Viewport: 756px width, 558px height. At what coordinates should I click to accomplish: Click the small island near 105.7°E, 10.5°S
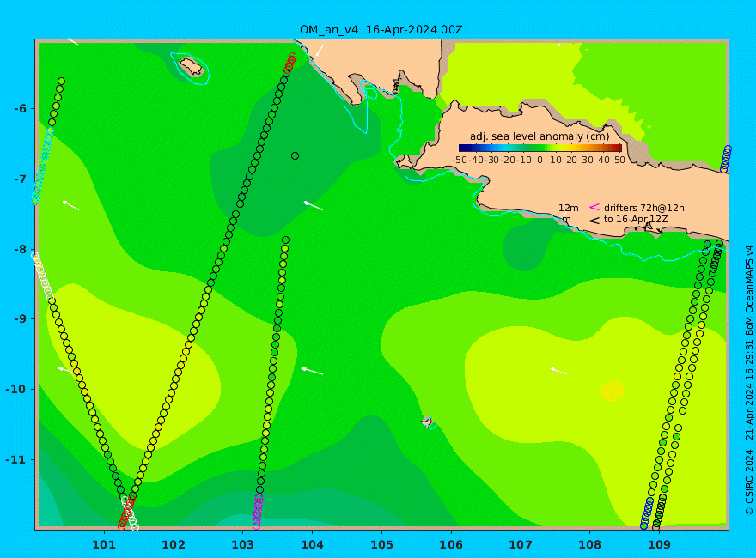click(x=428, y=422)
